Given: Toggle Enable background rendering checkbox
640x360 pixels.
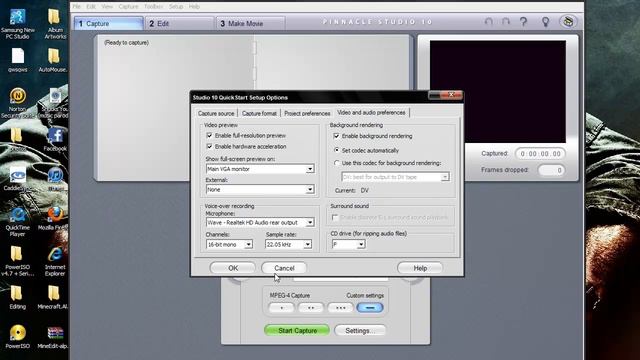Looking at the screenshot, I should tap(336, 136).
